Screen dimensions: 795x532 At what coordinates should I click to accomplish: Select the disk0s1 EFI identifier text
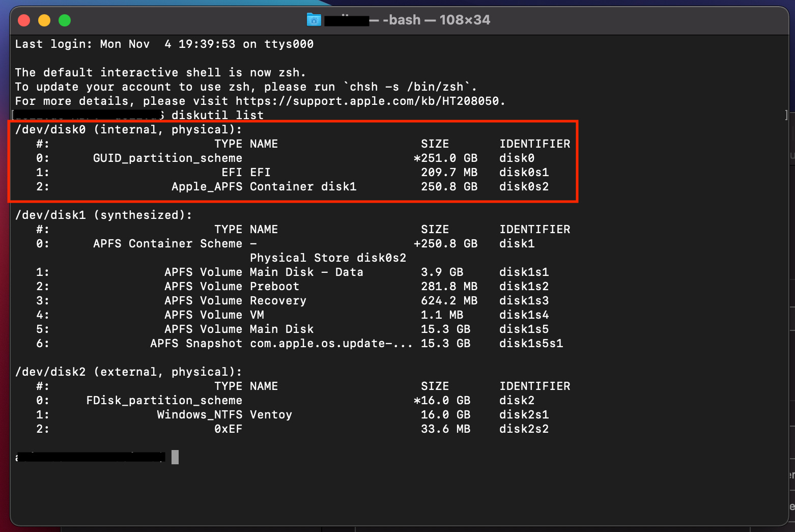[x=524, y=172]
